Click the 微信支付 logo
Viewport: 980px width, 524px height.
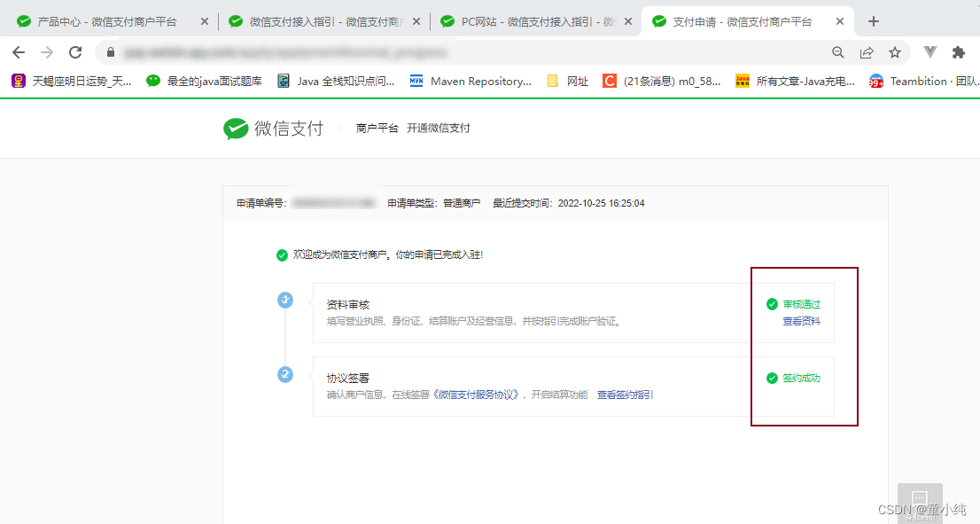273,129
